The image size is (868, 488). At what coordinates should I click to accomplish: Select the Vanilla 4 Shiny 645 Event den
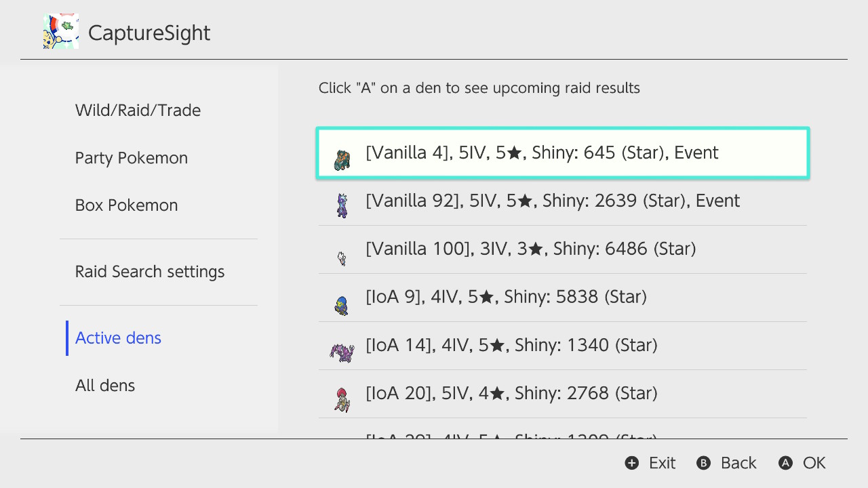click(x=563, y=153)
